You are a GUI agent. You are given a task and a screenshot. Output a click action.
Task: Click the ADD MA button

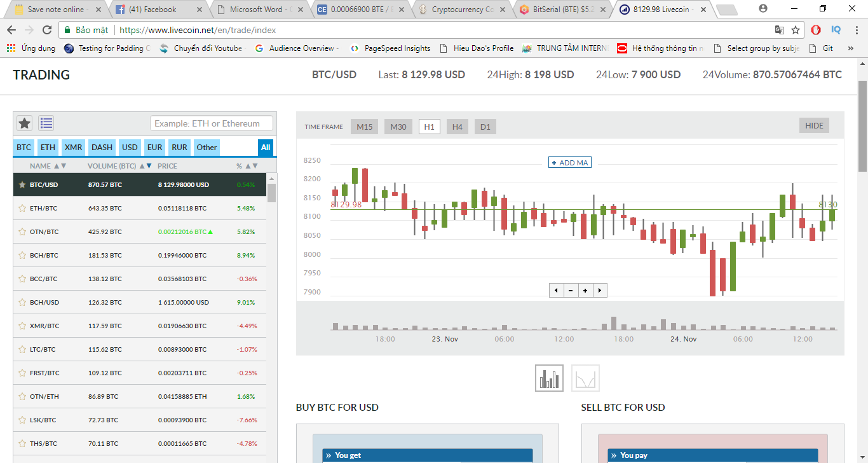[570, 163]
